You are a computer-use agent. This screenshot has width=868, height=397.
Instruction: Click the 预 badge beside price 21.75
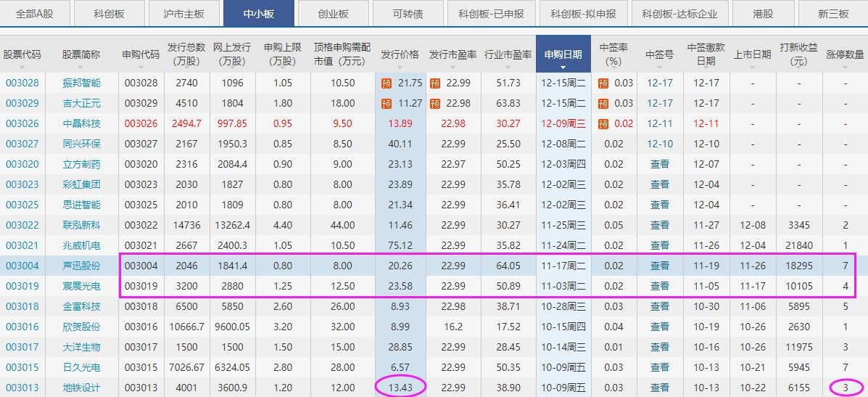click(387, 83)
